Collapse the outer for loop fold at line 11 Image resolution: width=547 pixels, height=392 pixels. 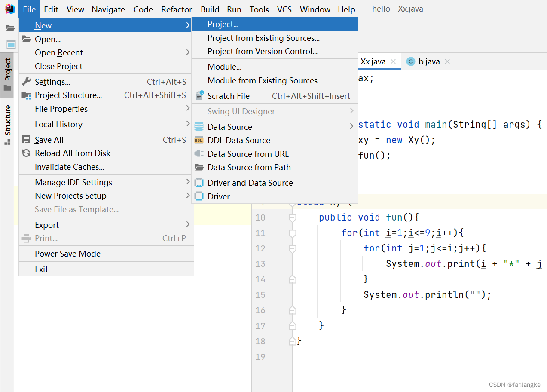coord(293,233)
